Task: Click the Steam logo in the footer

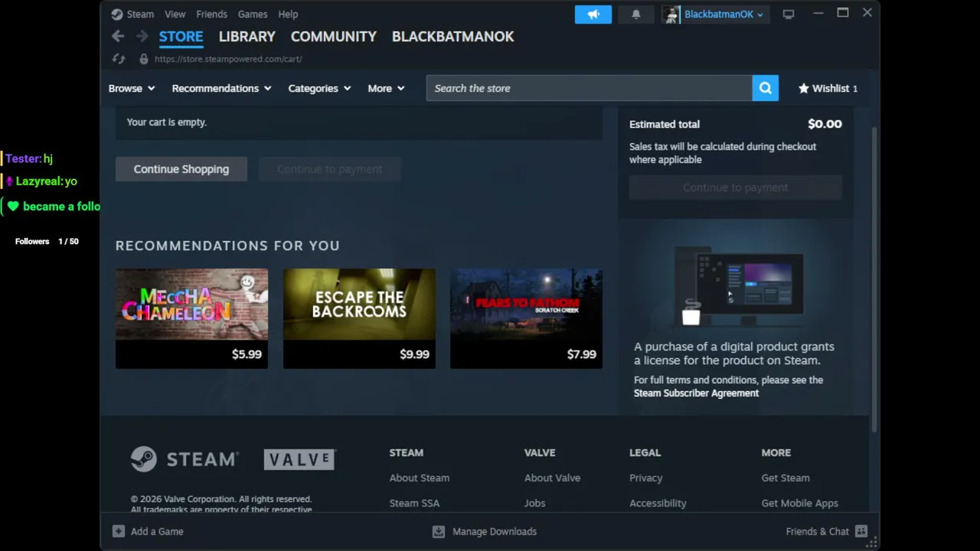Action: pos(185,459)
